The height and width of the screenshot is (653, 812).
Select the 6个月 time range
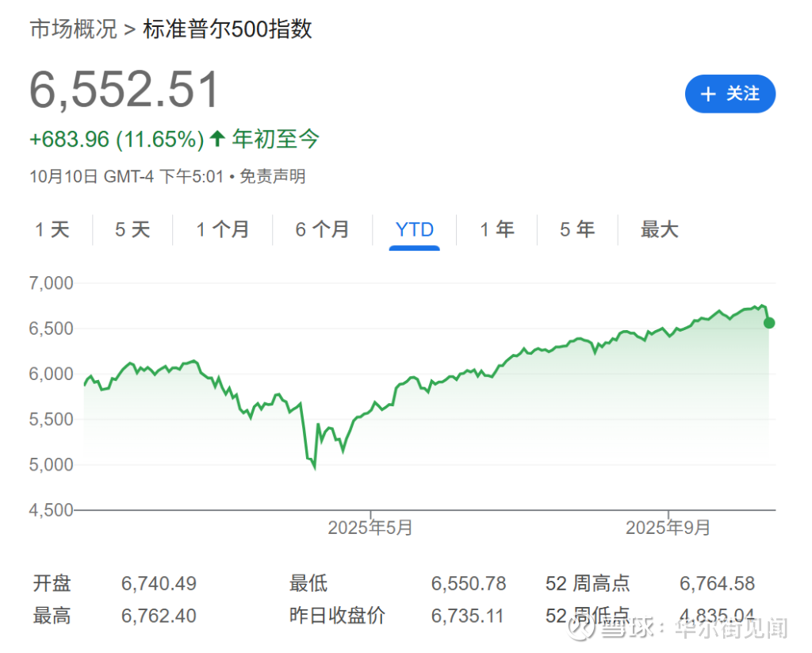322,229
